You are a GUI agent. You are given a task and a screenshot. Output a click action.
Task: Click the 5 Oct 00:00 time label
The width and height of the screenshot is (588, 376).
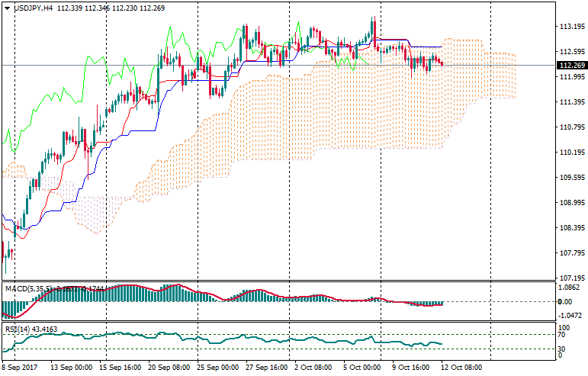click(x=362, y=368)
